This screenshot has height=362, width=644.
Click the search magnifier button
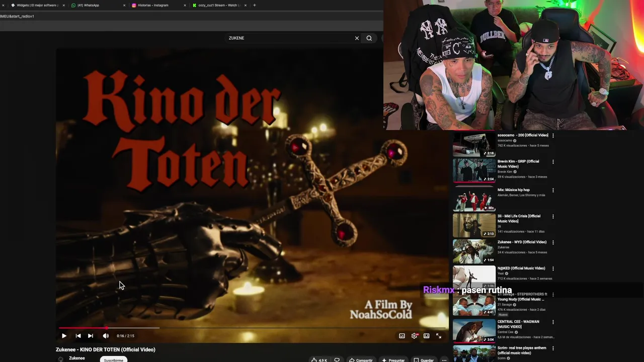[369, 38]
